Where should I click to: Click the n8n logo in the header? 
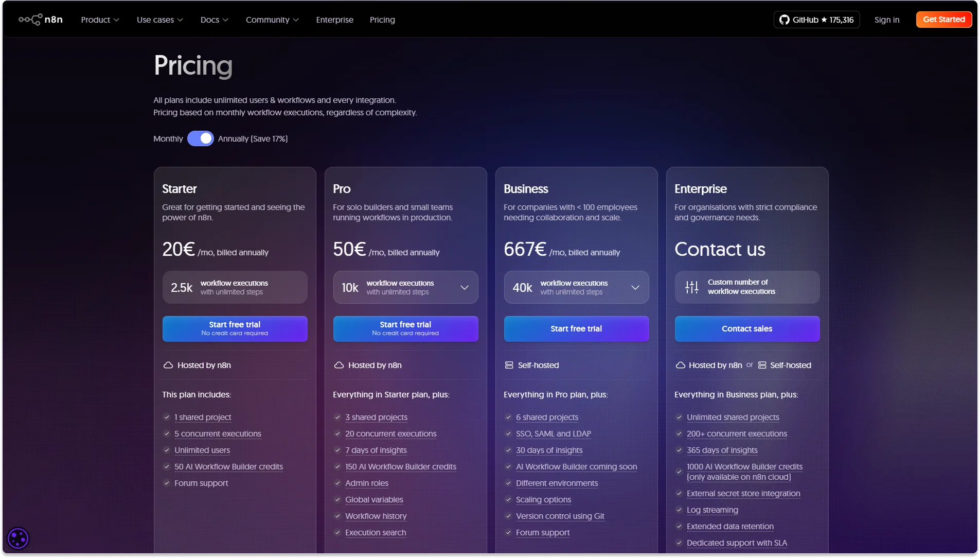coord(41,20)
